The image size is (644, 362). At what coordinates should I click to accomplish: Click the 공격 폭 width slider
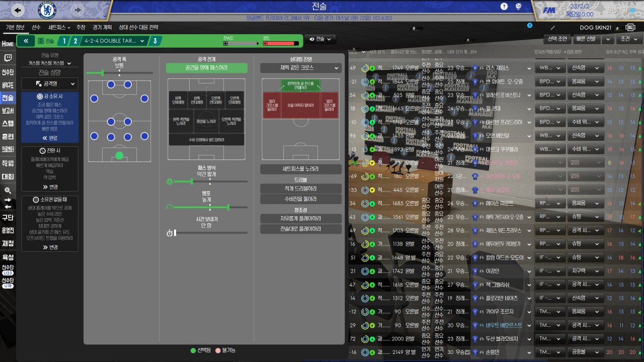point(119,73)
